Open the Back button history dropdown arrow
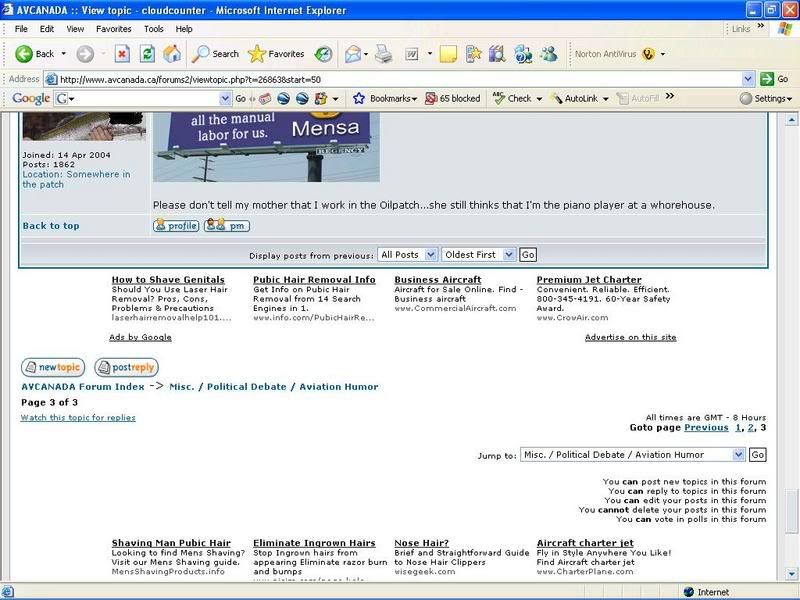The width and height of the screenshot is (800, 600). pyautogui.click(x=64, y=54)
